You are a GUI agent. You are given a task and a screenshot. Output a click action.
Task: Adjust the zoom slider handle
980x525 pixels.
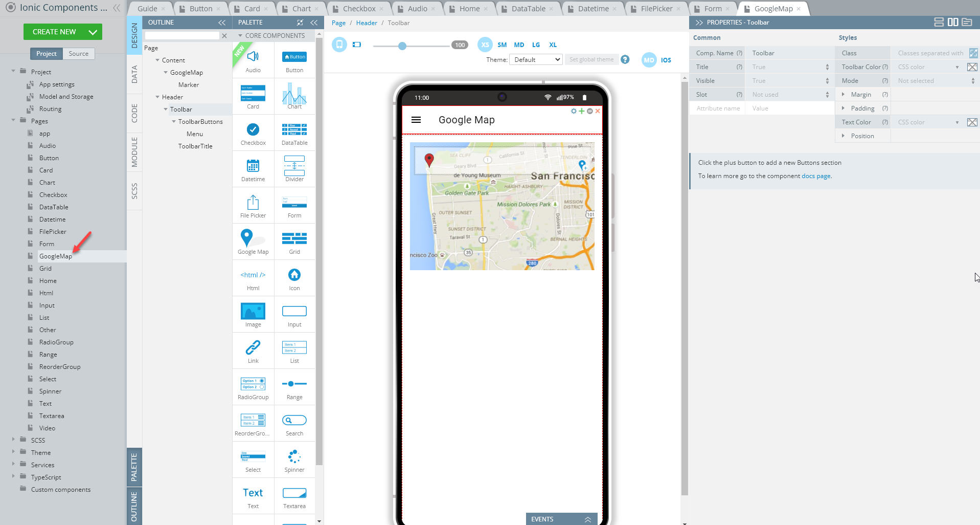point(402,46)
